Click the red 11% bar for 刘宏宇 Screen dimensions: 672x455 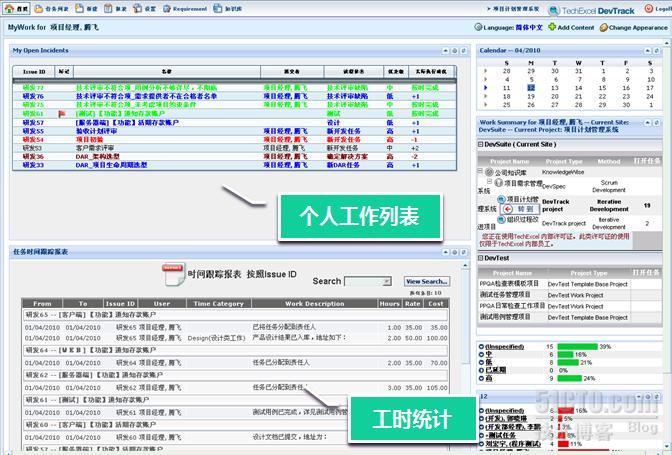[563, 444]
